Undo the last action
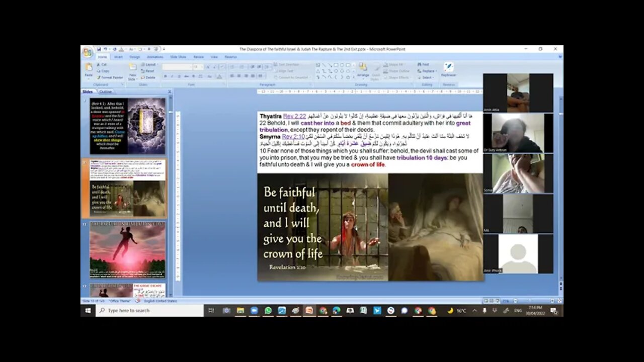644x362 pixels. click(x=105, y=49)
